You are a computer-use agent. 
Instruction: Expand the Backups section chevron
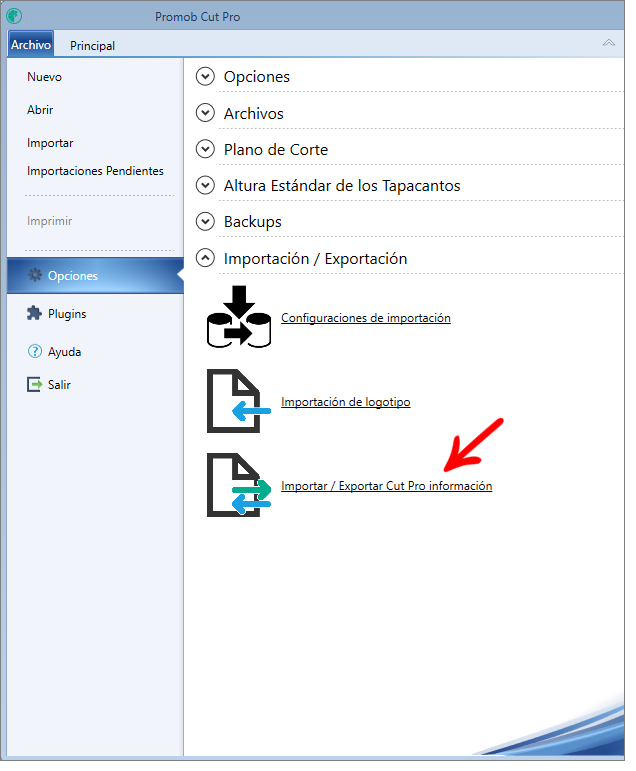coord(205,221)
